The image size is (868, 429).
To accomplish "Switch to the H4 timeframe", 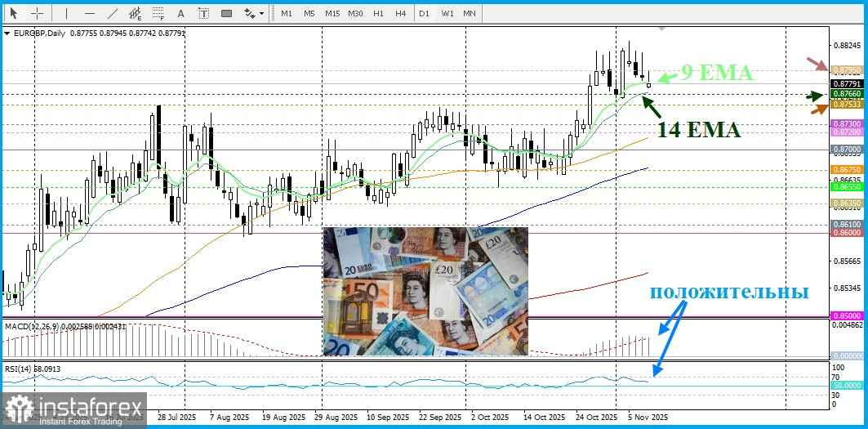I will coord(401,13).
